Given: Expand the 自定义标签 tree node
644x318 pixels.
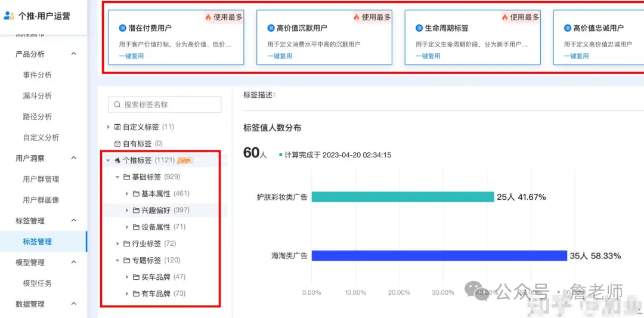Looking at the screenshot, I should [x=109, y=127].
